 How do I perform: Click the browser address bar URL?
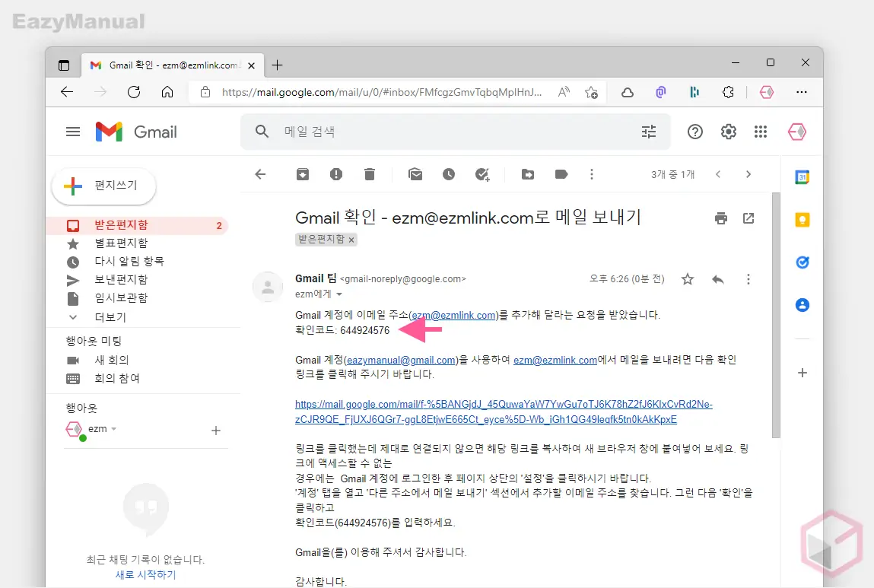pyautogui.click(x=382, y=93)
